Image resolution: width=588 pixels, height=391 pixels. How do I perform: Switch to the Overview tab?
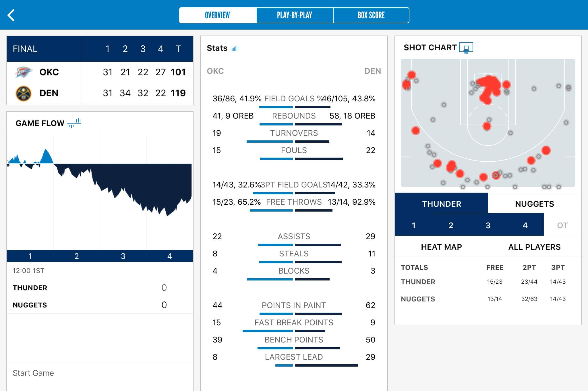[218, 15]
